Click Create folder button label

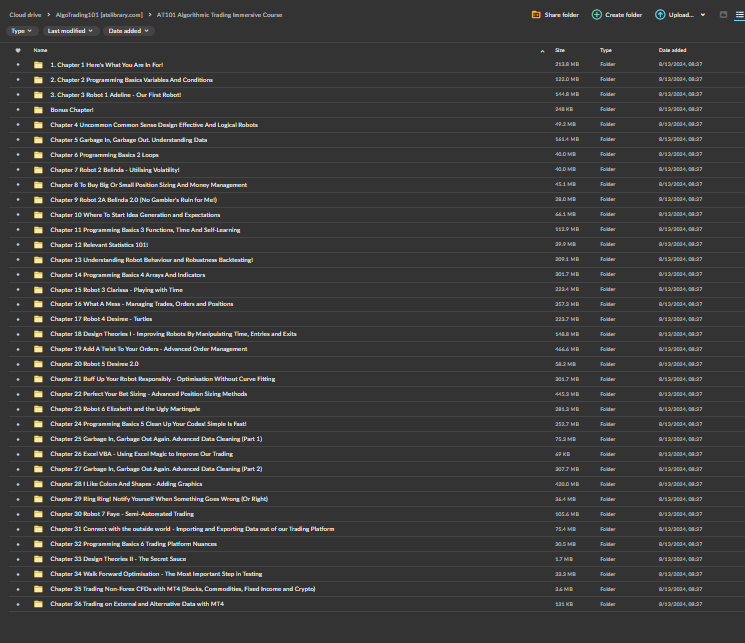[623, 15]
